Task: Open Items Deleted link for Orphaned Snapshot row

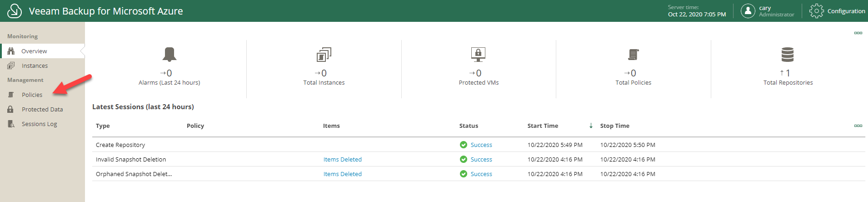Action: [x=343, y=174]
